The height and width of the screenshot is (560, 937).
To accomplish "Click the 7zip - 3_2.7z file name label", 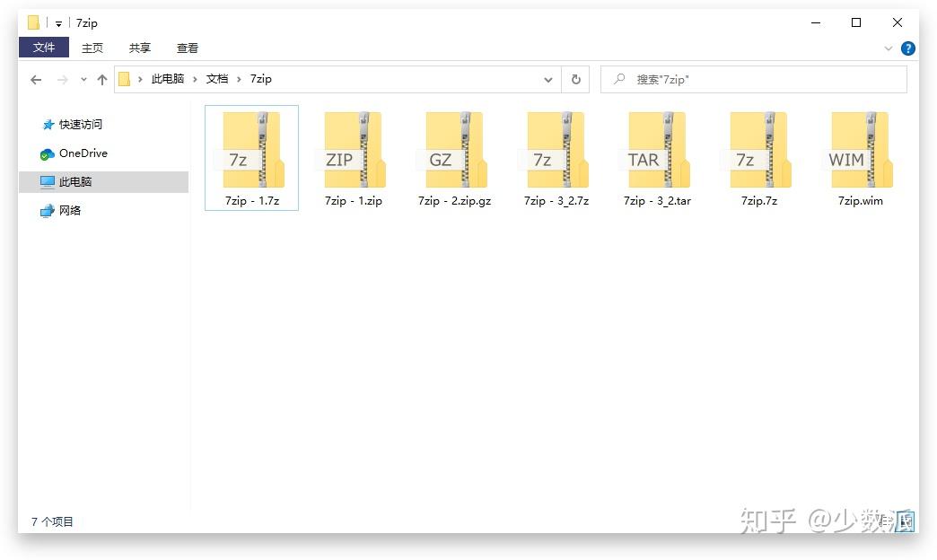I will 556,201.
